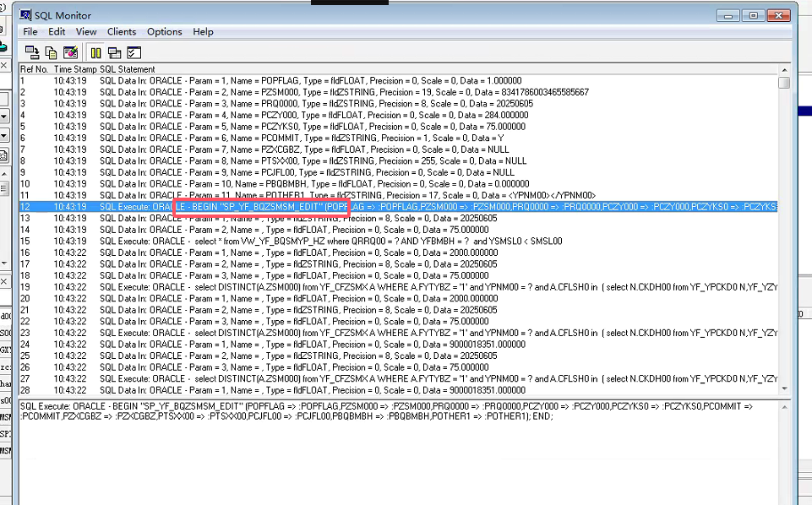Open the Clients menu
Screen dimensions: 812x505
pos(121,31)
